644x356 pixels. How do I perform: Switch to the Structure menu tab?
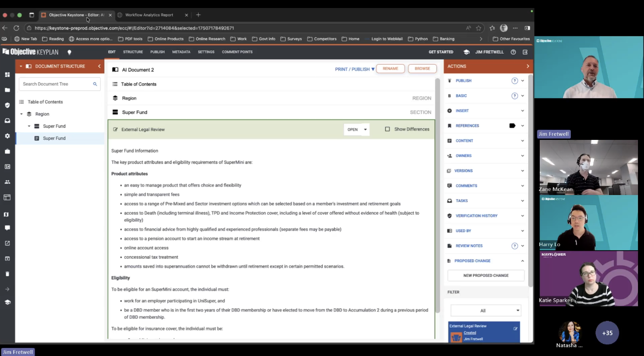point(133,52)
